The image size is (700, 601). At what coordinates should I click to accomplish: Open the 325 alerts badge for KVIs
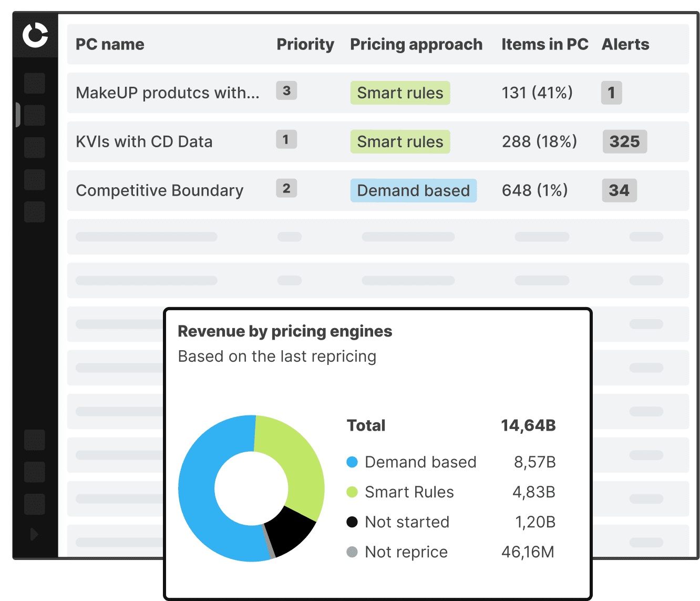click(625, 141)
